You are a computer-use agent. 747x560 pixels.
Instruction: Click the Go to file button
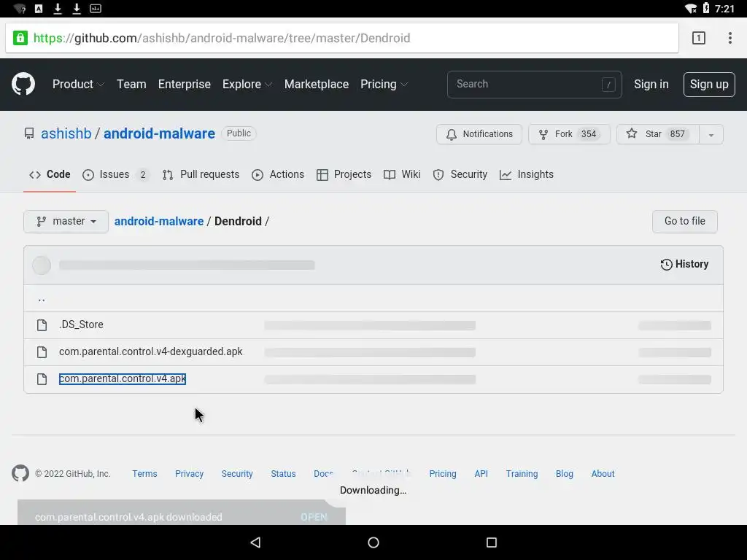684,222
